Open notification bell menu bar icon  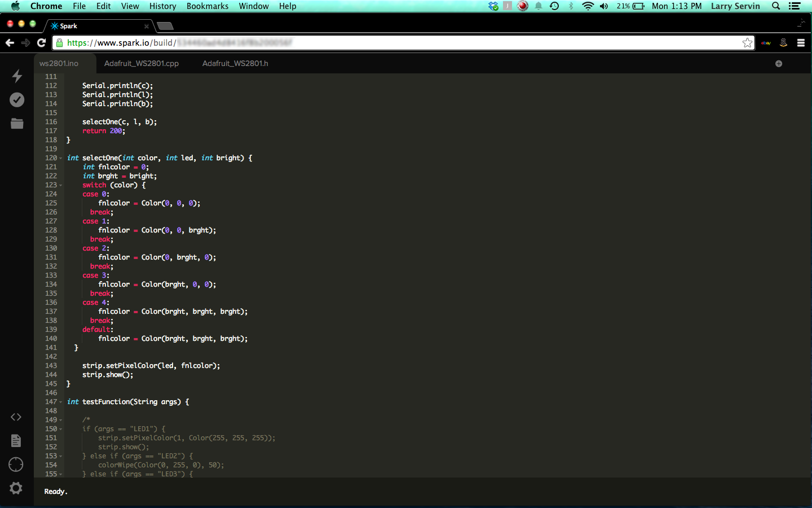click(539, 6)
